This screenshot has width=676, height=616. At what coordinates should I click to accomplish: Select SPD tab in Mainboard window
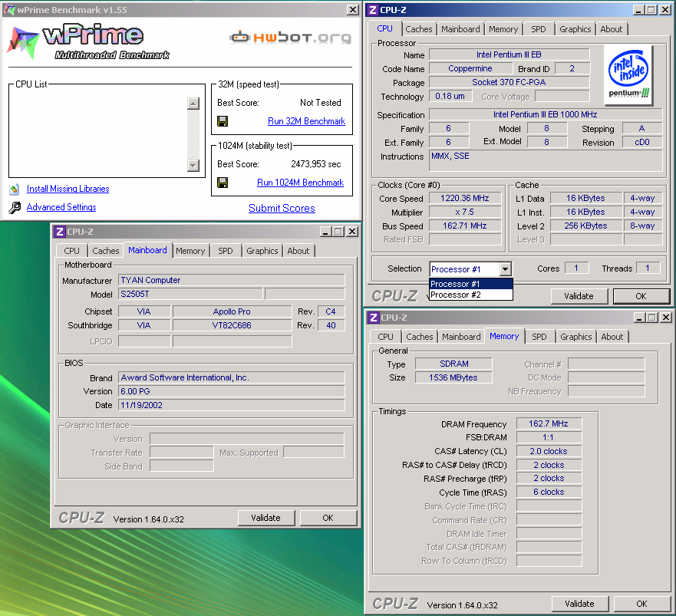tap(225, 251)
